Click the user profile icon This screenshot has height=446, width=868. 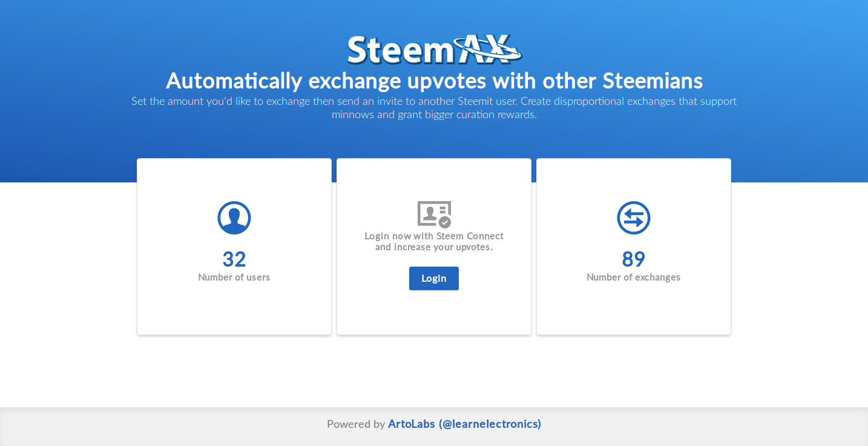click(234, 218)
